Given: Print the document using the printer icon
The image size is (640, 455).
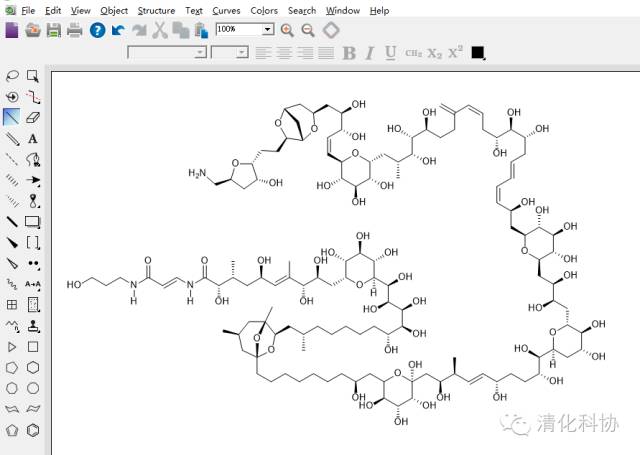Looking at the screenshot, I should [x=75, y=30].
